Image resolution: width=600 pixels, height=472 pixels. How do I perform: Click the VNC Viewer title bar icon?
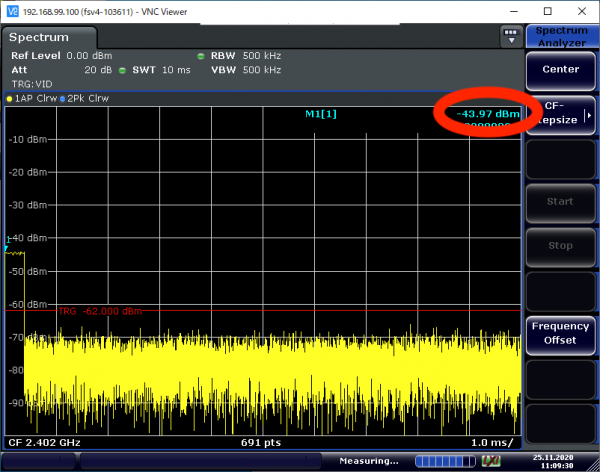tap(13, 11)
